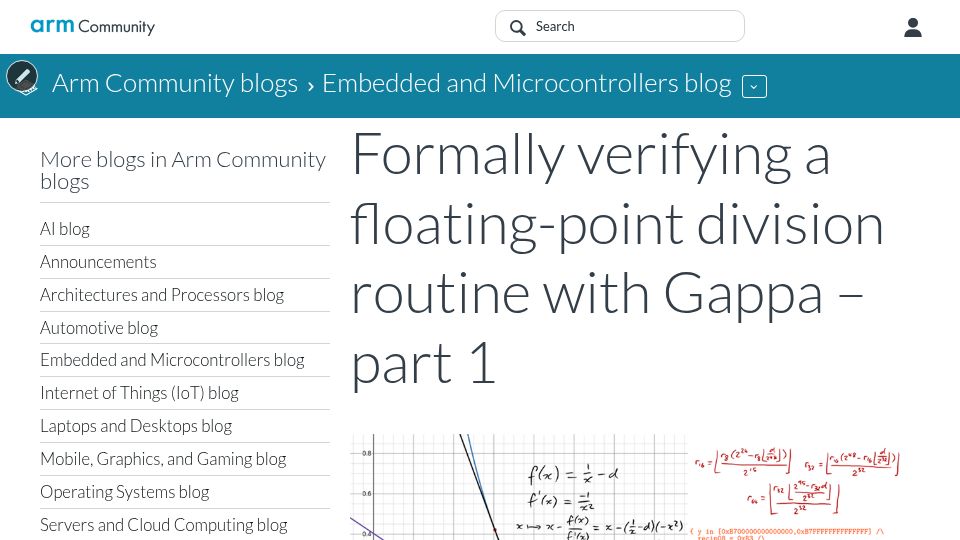The width and height of the screenshot is (960, 540).
Task: Open the user account icon
Action: tap(912, 27)
